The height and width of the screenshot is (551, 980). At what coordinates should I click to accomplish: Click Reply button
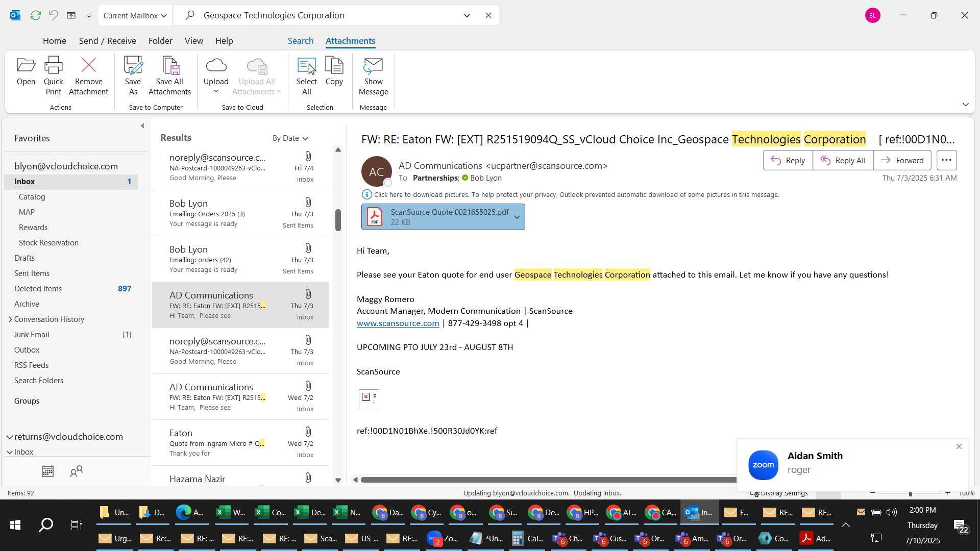788,160
